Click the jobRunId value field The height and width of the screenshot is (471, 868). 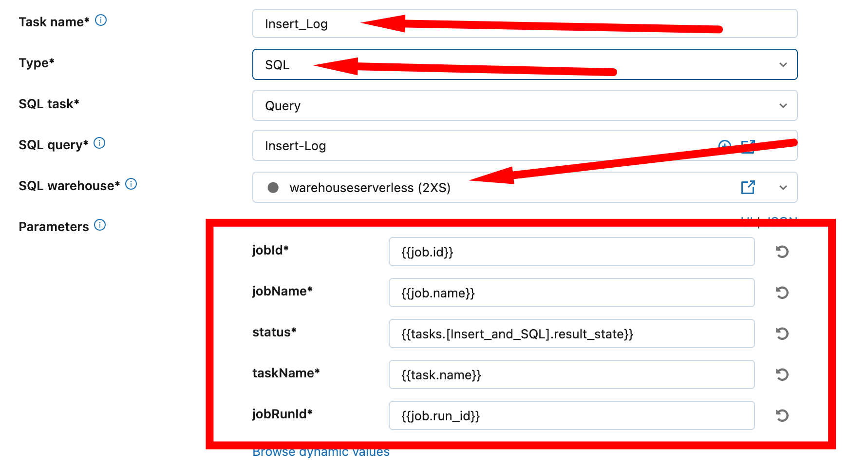(x=571, y=415)
